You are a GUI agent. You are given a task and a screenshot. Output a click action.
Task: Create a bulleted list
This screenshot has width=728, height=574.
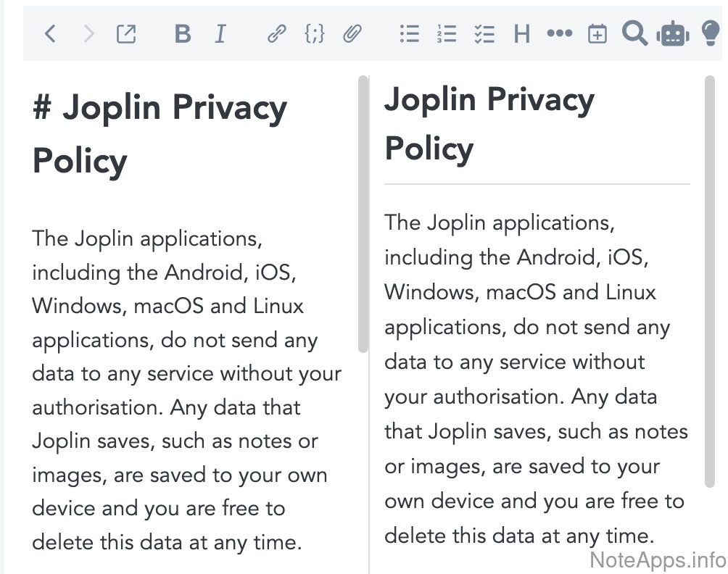410,33
